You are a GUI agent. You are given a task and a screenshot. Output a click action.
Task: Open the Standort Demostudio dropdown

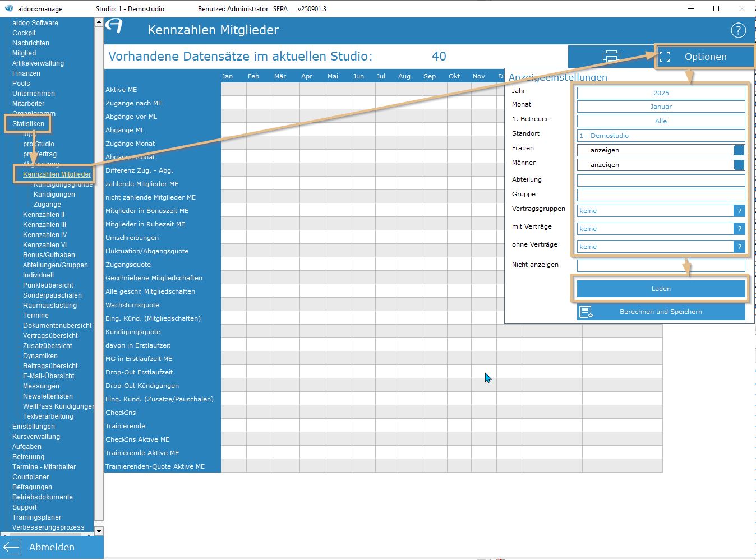[x=661, y=136]
